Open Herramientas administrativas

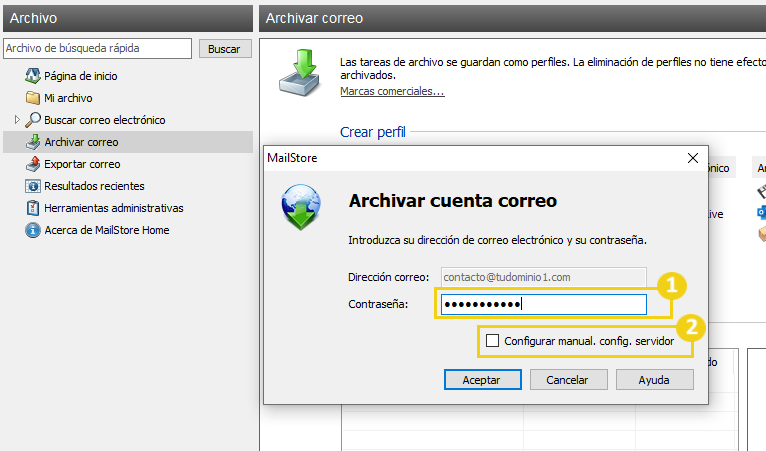[114, 208]
